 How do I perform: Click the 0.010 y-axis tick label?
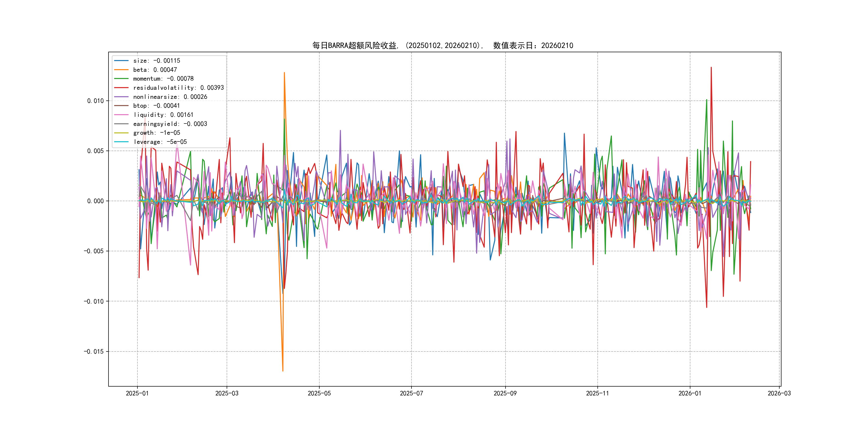point(95,101)
